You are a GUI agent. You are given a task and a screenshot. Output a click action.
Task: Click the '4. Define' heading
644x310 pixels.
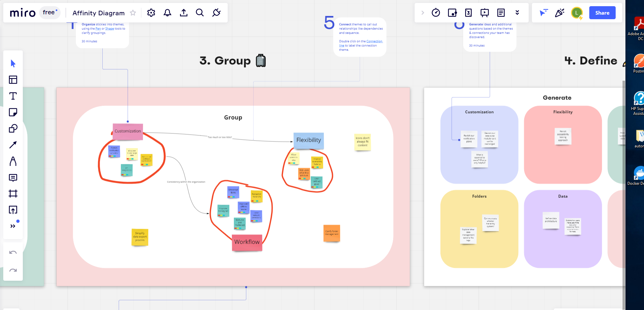pos(591,61)
